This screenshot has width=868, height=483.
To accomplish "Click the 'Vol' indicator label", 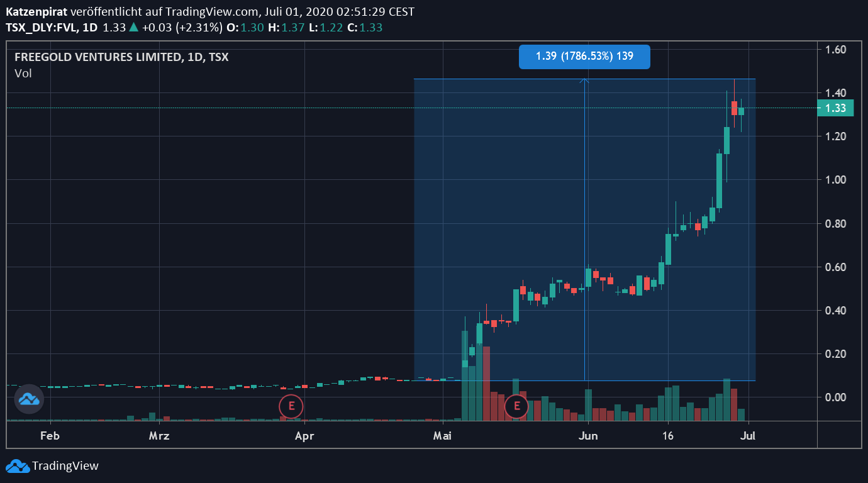I will click(23, 74).
